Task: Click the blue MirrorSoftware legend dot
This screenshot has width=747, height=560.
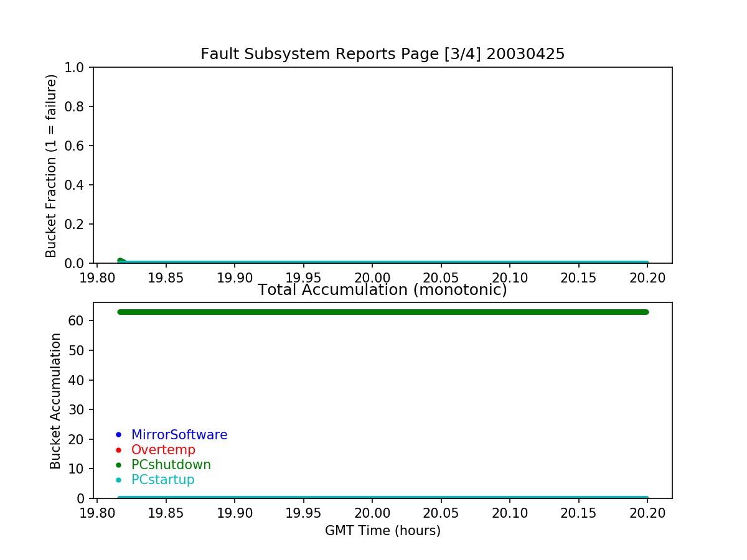Action: coord(119,435)
